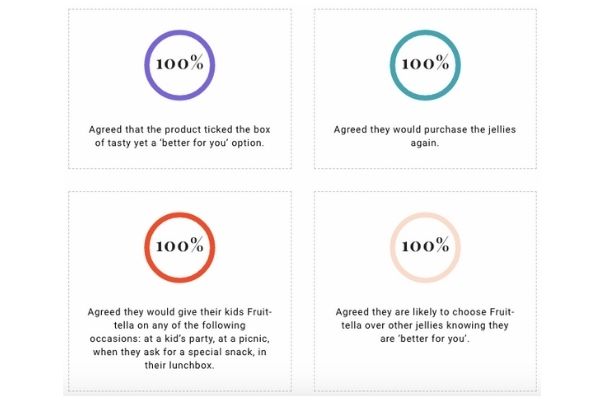Click the teal 100% circle
Viewport: 604px width, 400px height.
point(425,65)
